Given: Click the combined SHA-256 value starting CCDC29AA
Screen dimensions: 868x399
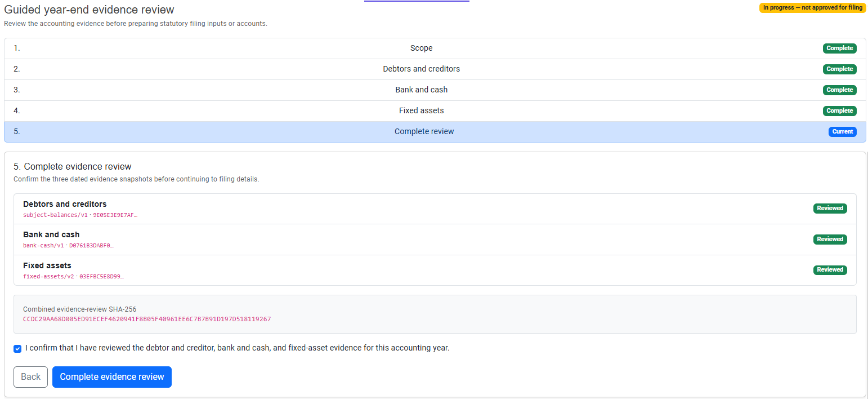Looking at the screenshot, I should (147, 319).
